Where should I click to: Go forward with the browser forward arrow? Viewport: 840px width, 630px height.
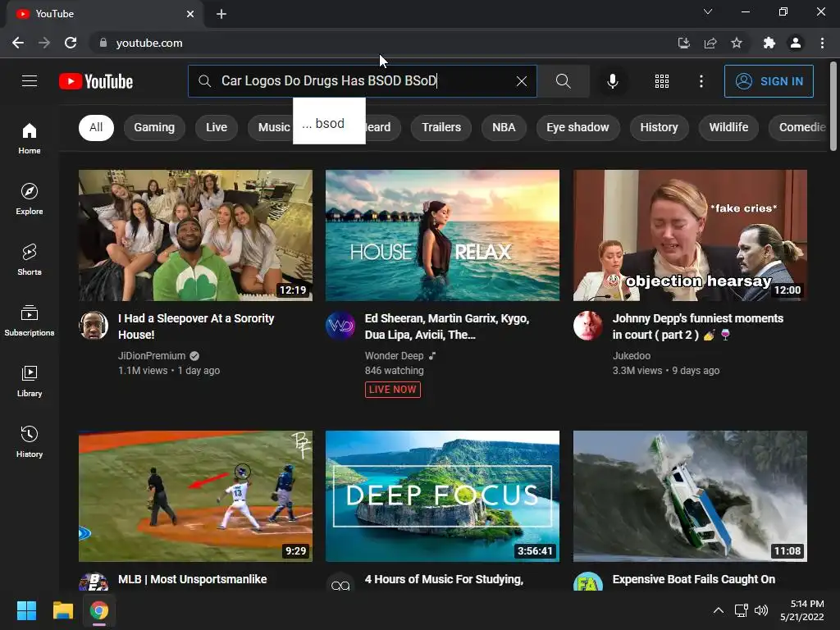(44, 43)
